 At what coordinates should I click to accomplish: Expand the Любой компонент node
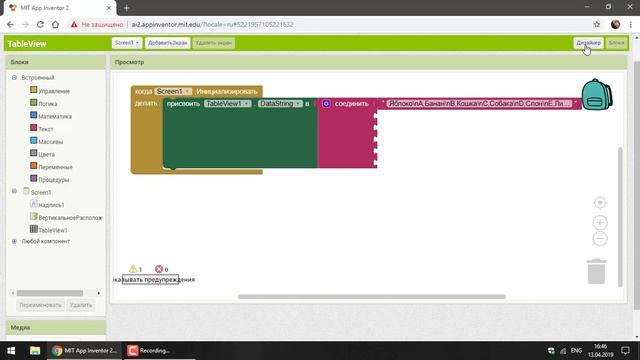pos(14,241)
